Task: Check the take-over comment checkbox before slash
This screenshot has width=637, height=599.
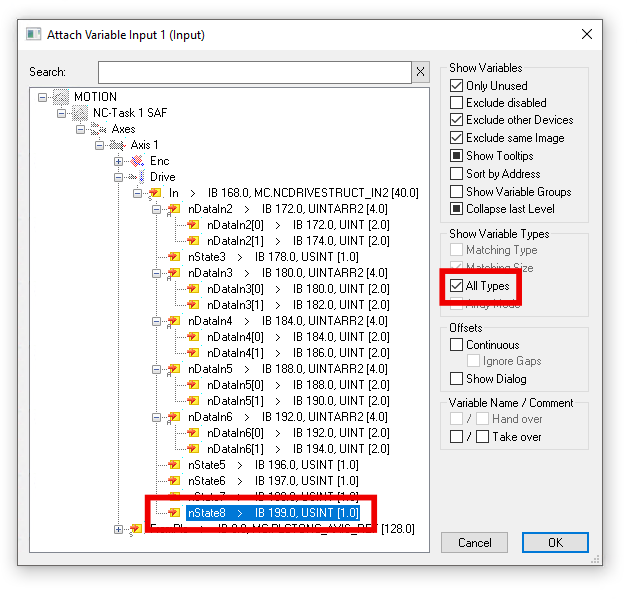Action: click(456, 437)
